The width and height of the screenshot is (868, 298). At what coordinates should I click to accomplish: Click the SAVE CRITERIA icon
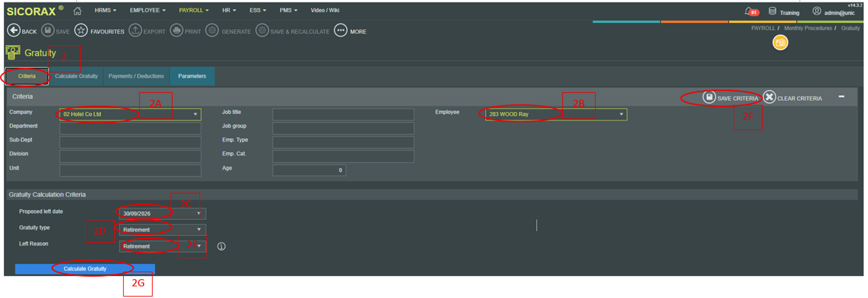tap(709, 97)
